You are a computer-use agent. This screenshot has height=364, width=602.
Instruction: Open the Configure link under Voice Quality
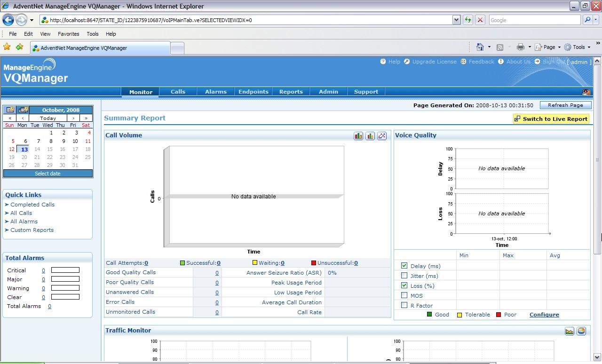tap(544, 315)
